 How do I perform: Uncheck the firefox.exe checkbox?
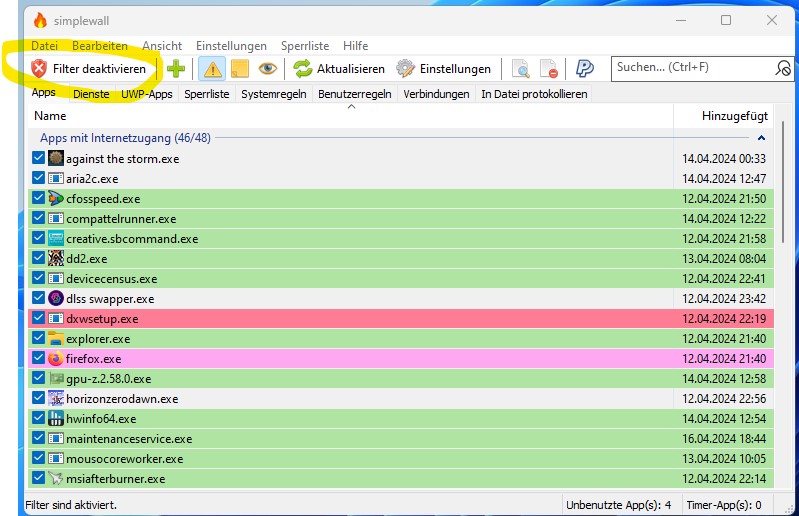(38, 358)
